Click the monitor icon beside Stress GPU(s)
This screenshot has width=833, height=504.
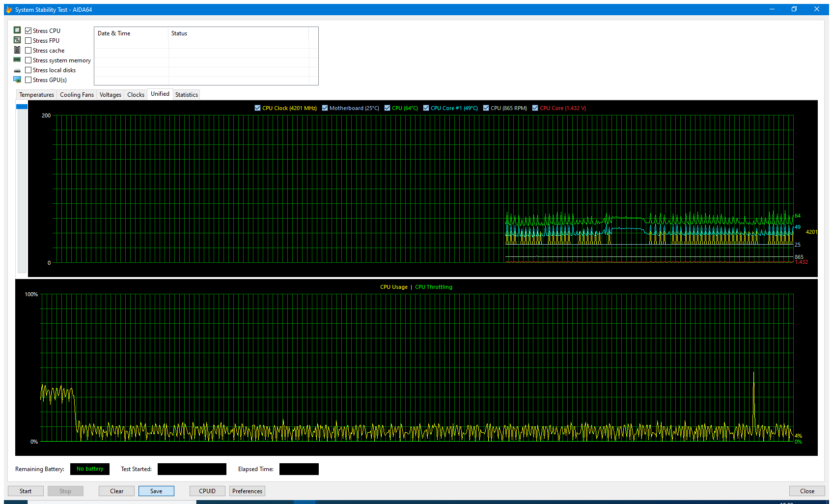pos(17,80)
